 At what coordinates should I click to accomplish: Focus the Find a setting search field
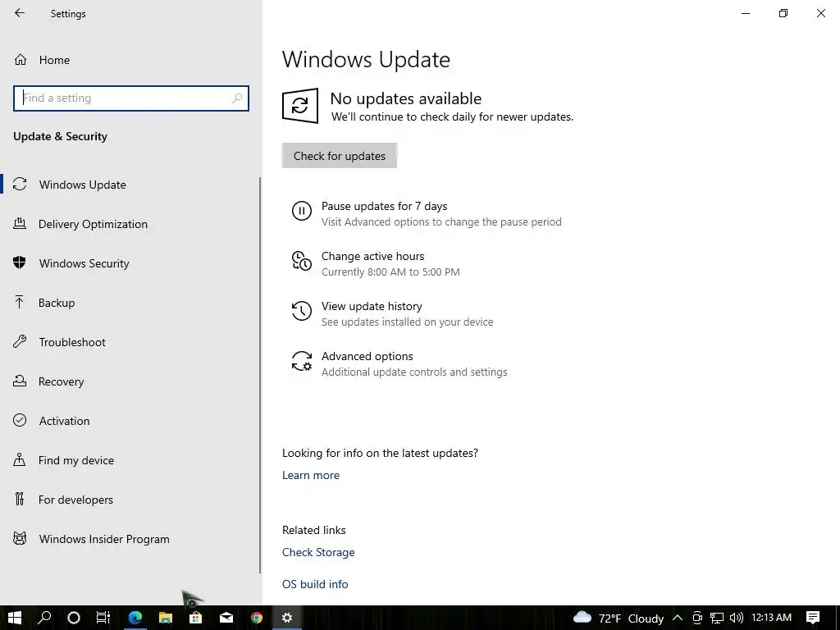pos(130,98)
